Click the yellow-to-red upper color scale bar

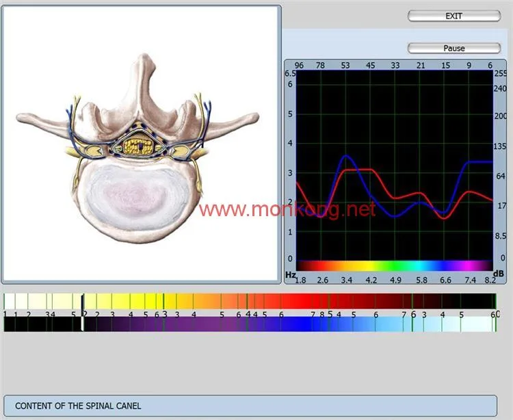pyautogui.click(x=250, y=301)
